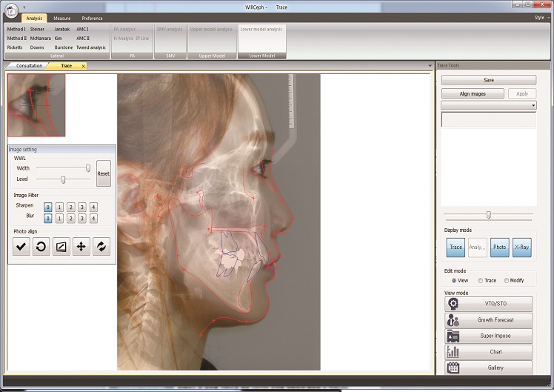Adjust the WWL Width slider handle
Viewport: 554px width, 392px height.
88,168
